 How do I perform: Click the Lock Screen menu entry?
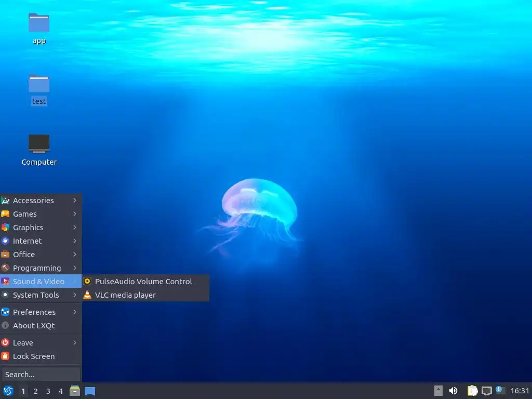click(41, 356)
